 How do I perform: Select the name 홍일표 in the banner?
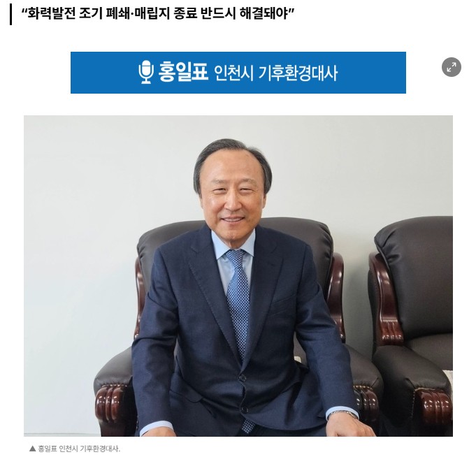tap(183, 72)
